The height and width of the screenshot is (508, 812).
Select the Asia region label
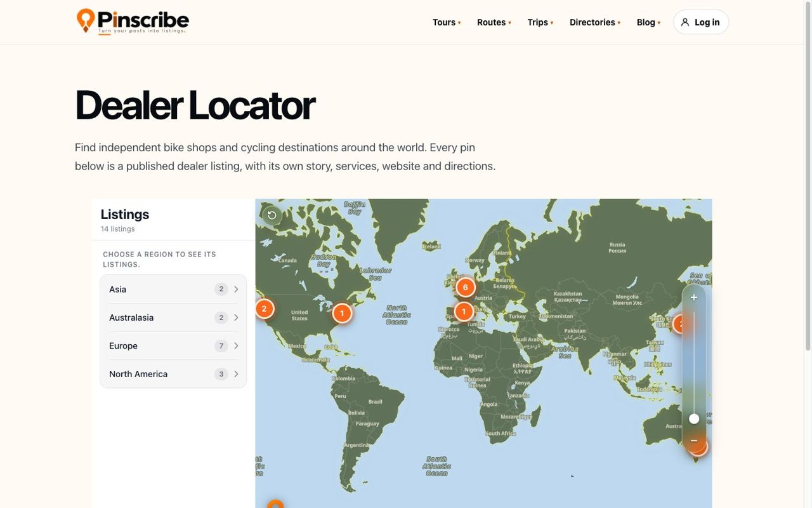click(117, 289)
